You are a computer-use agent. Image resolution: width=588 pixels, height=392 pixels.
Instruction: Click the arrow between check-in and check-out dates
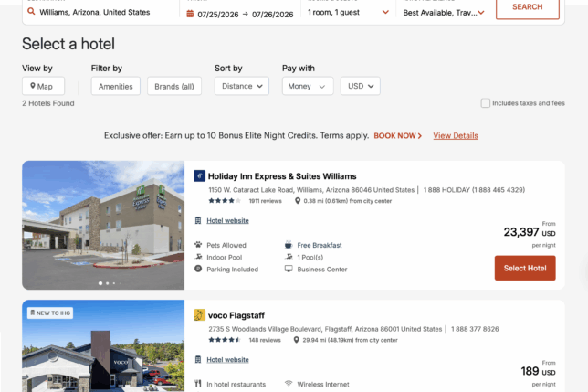tap(246, 15)
